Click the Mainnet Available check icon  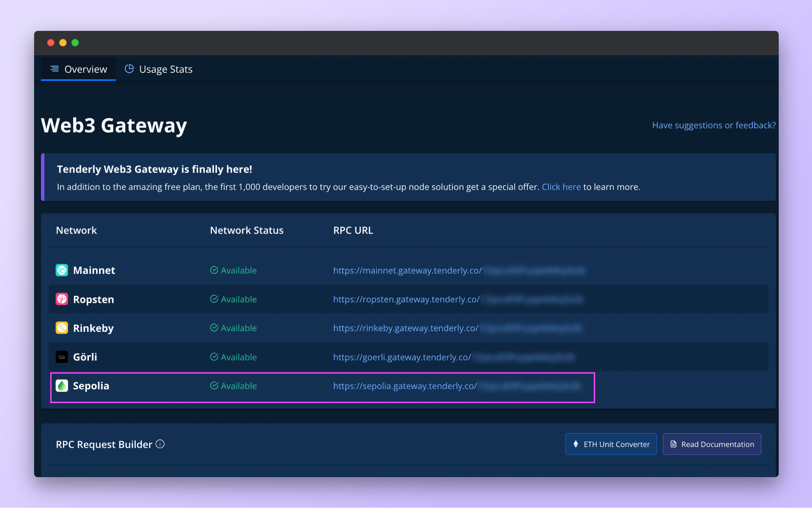[x=214, y=270]
